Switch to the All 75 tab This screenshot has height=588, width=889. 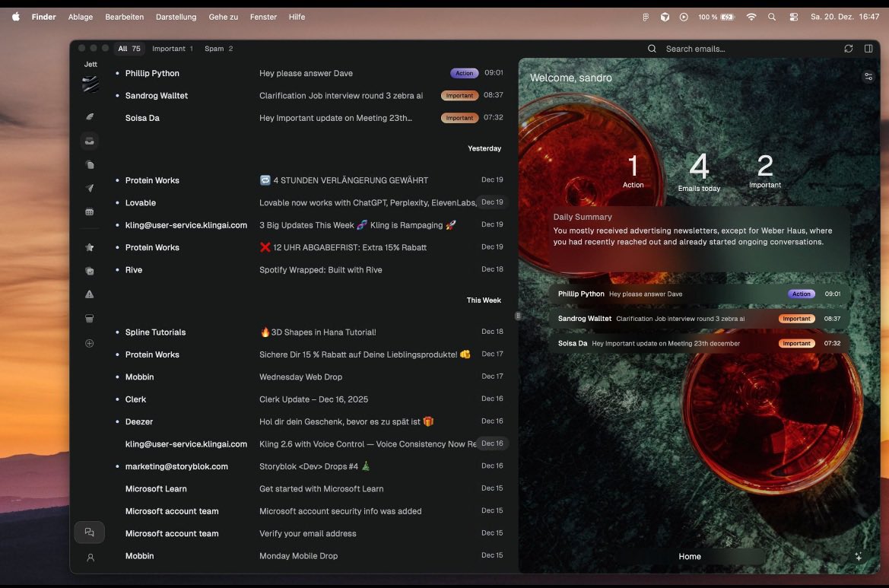tap(129, 49)
